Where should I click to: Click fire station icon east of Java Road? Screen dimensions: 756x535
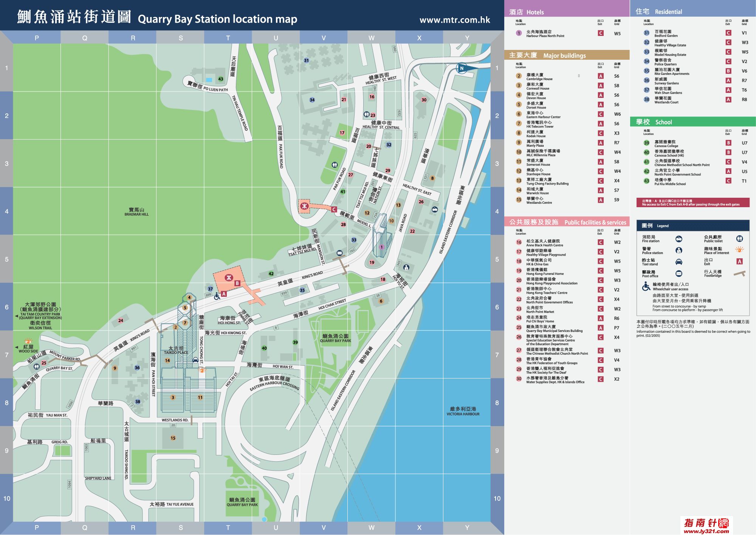(x=435, y=209)
